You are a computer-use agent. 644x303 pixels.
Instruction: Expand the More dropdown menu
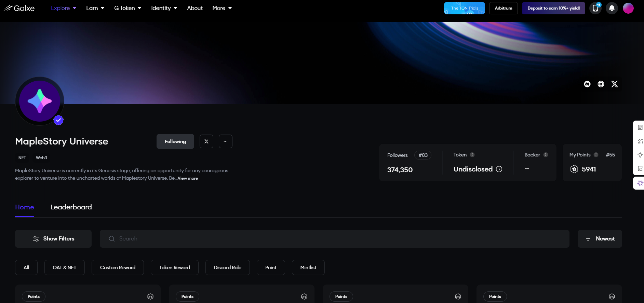[222, 8]
